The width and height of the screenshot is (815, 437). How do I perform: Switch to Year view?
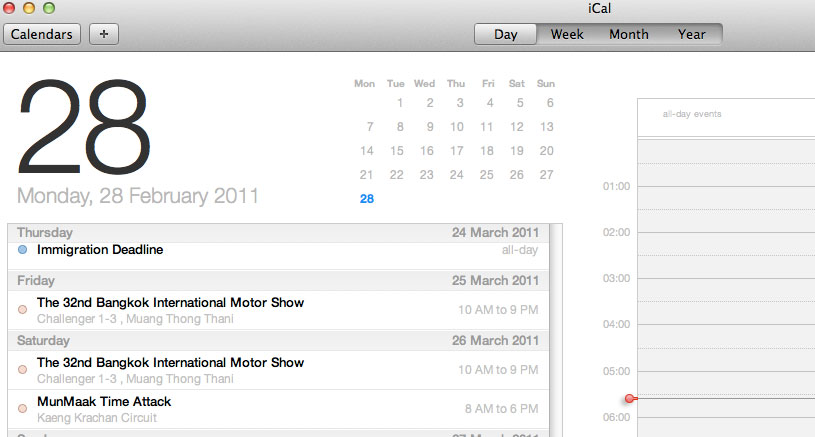point(691,34)
